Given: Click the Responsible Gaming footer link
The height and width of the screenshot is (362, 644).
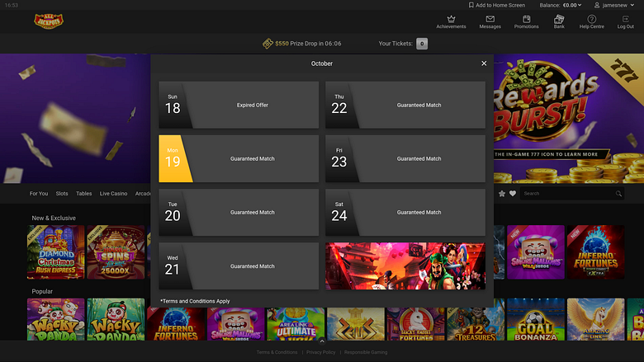Looking at the screenshot, I should (366, 352).
